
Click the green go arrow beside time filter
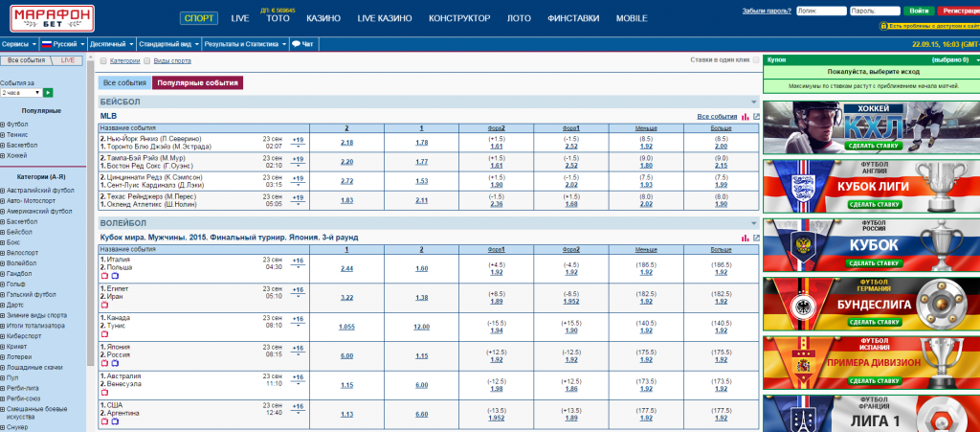click(x=48, y=93)
